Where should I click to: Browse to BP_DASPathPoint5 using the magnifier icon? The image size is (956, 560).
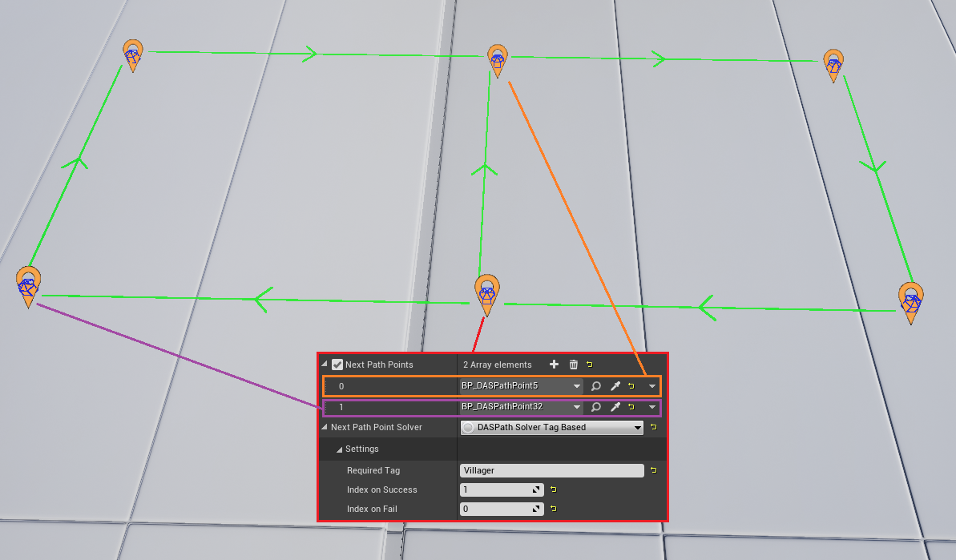coord(596,386)
